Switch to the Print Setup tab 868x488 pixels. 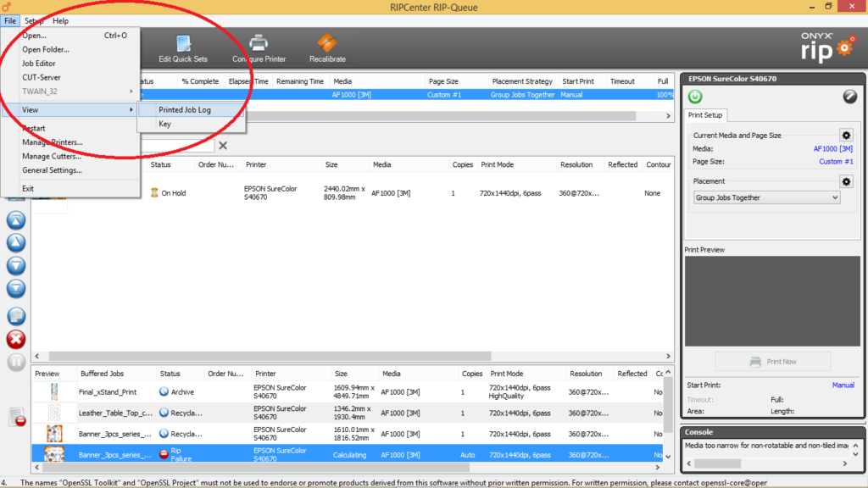tap(705, 115)
